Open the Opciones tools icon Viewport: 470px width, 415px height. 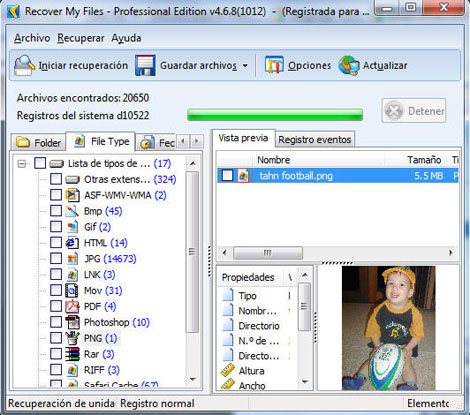point(274,65)
